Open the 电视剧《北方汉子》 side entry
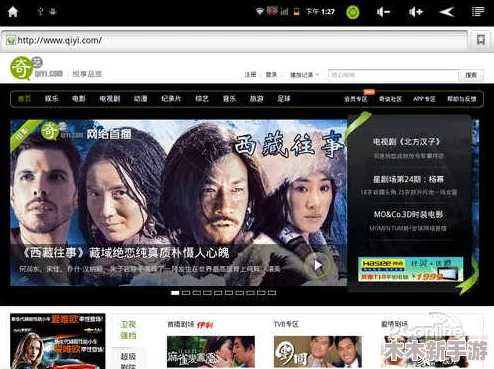Viewport: 494px width, 369px height. pyautogui.click(x=407, y=142)
